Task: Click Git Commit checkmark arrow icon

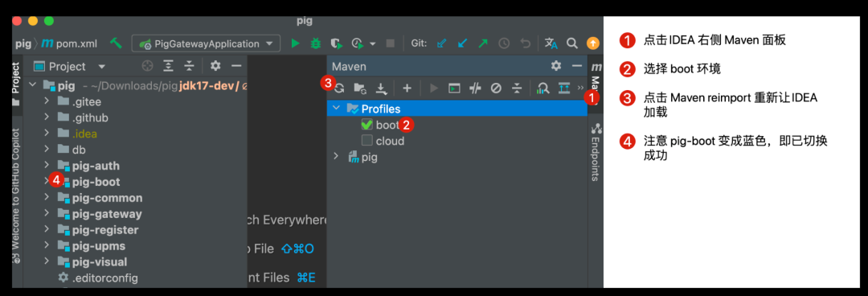Action: point(462,43)
